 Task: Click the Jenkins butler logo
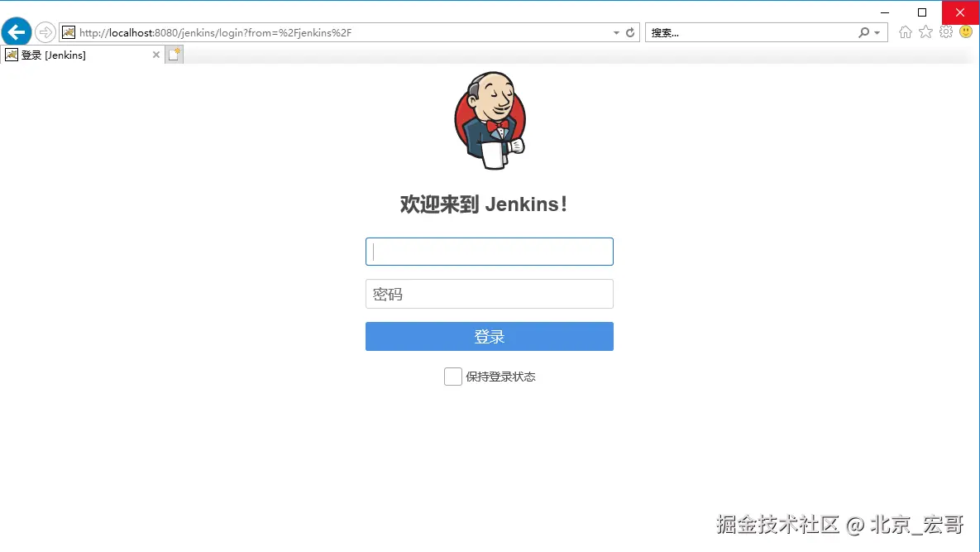tap(490, 120)
